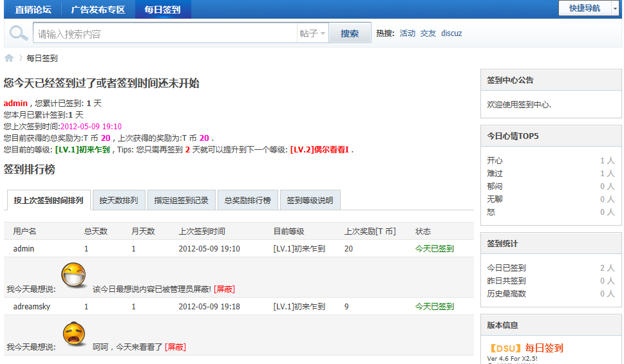Image resolution: width=624 pixels, height=364 pixels.
Task: Click the magnifier search icon
Action: click(18, 33)
